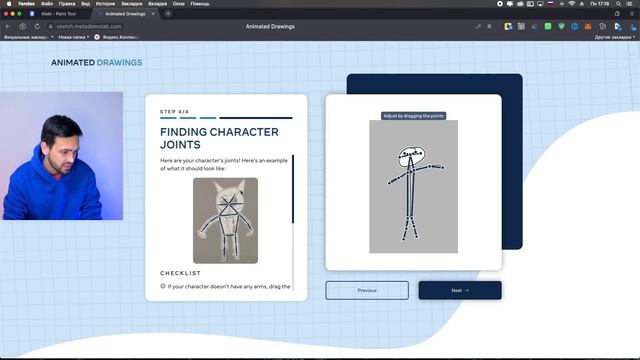Click the AirPlay display icon in menu bar
The height and width of the screenshot is (360, 640).
540,4
